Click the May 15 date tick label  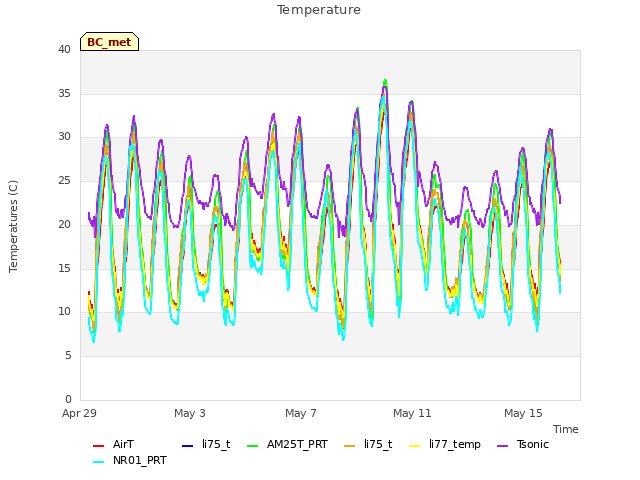coord(523,413)
